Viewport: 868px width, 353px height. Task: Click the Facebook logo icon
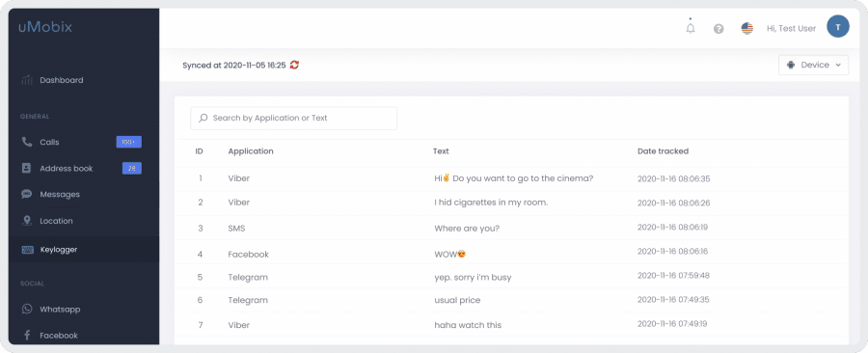tap(27, 336)
